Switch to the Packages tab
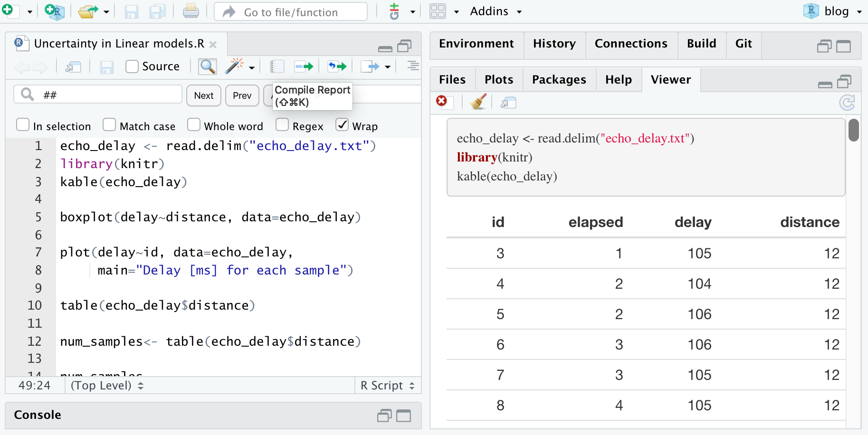Image resolution: width=868 pixels, height=435 pixels. [559, 80]
